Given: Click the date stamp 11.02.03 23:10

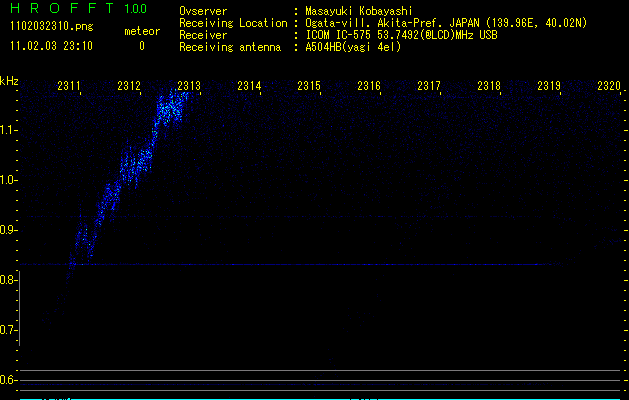Looking at the screenshot, I should tap(51, 46).
